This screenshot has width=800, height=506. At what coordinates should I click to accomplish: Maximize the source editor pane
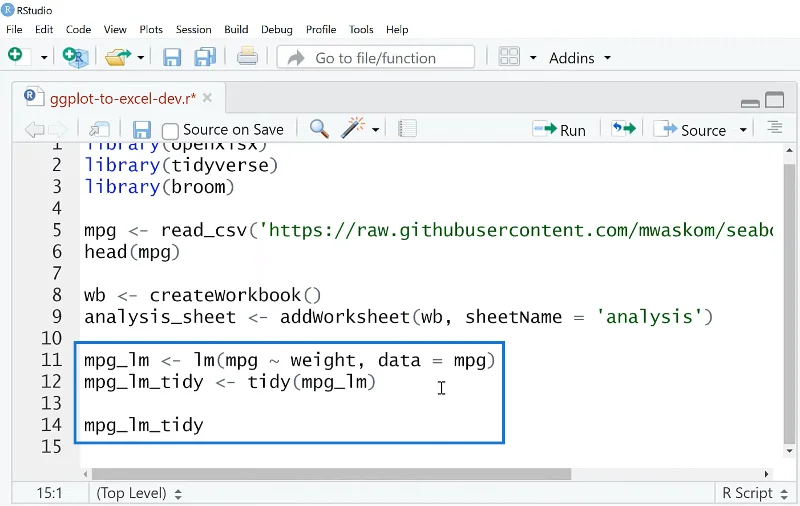point(774,99)
